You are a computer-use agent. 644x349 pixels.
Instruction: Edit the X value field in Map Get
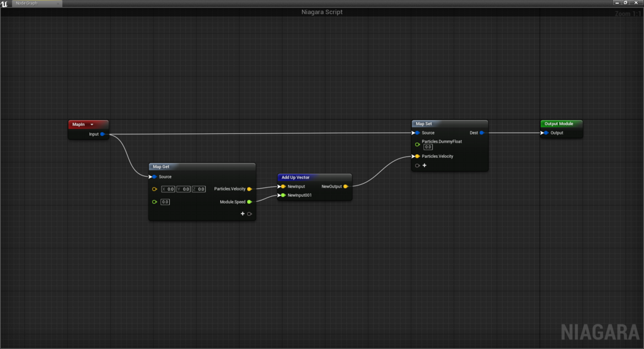[168, 189]
